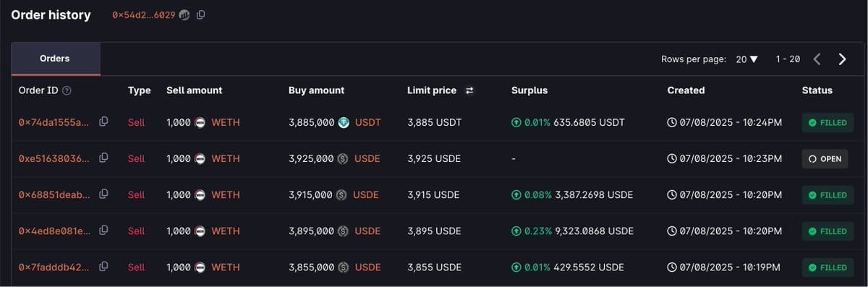868x287 pixels.
Task: Show the Order ID help tooltip icon
Action: pyautogui.click(x=67, y=90)
